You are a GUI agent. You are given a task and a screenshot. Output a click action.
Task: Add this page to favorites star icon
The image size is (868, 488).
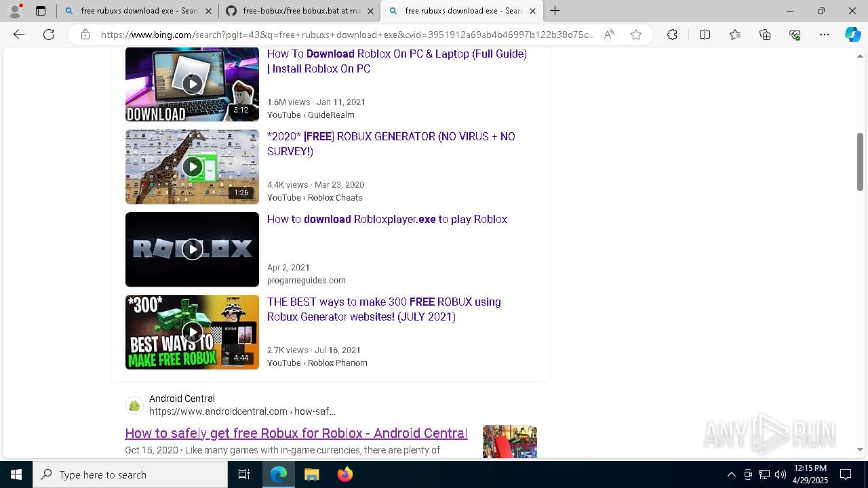(x=636, y=35)
